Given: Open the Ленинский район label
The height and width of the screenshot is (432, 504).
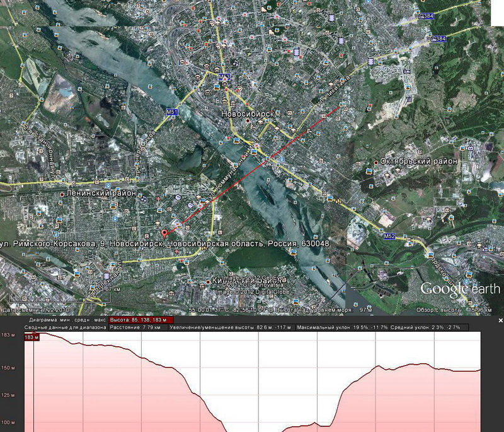Looking at the screenshot, I should click(101, 193).
